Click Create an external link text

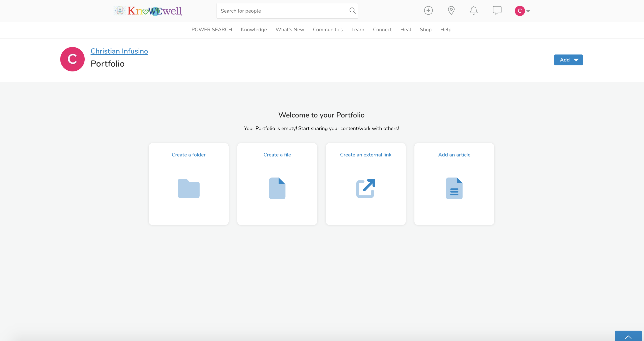coord(366,155)
